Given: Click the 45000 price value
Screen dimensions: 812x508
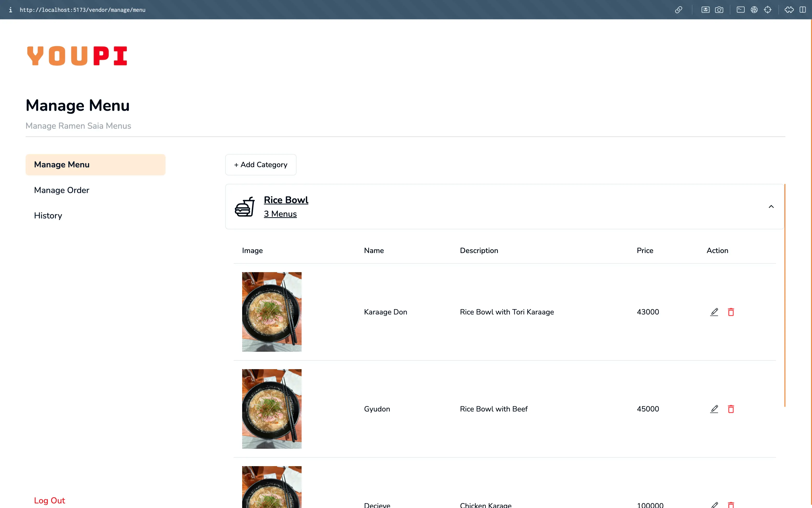Looking at the screenshot, I should click(648, 409).
